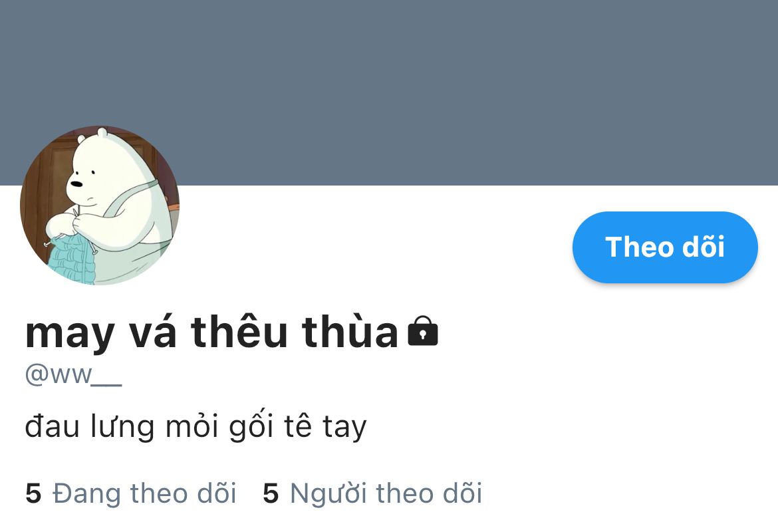This screenshot has width=778, height=532.
Task: Click the blue Theo dõi follow button
Action: tap(665, 247)
